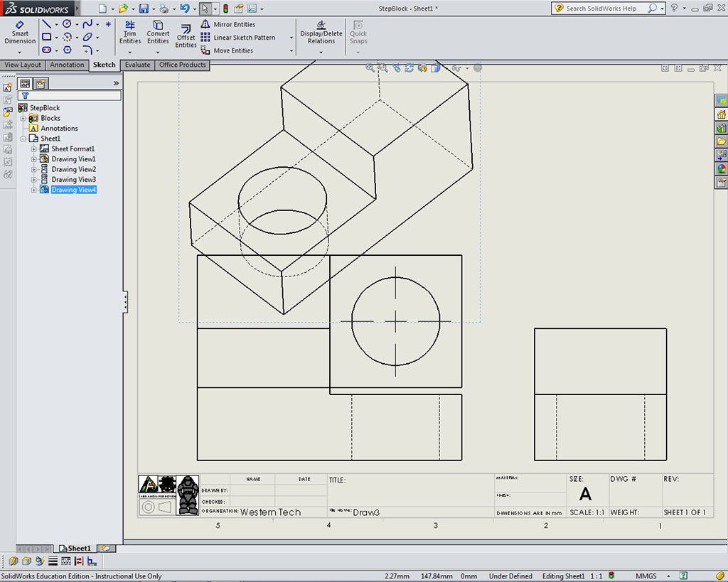The image size is (728, 582).
Task: Select the Smart Dimension tool
Action: pyautogui.click(x=20, y=32)
